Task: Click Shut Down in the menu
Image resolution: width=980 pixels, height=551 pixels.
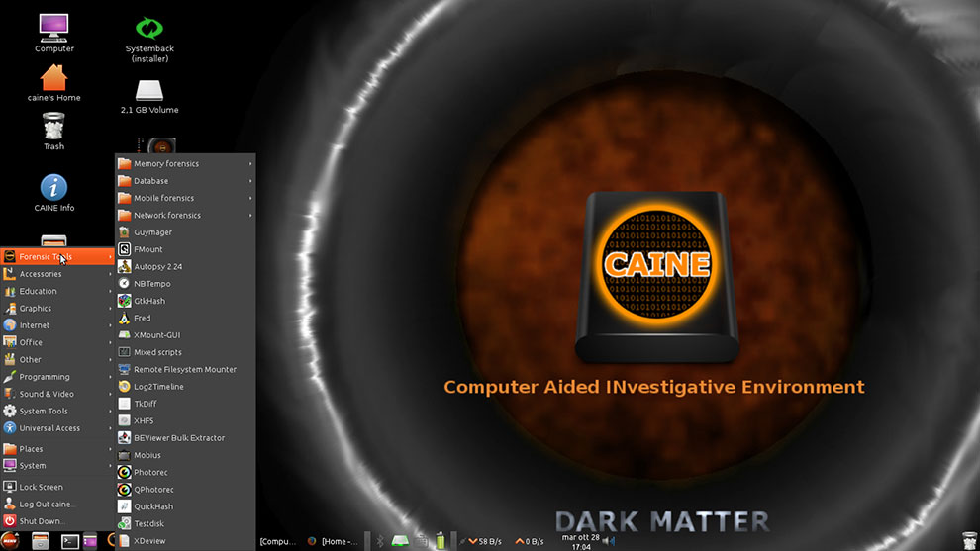Action: click(57, 521)
